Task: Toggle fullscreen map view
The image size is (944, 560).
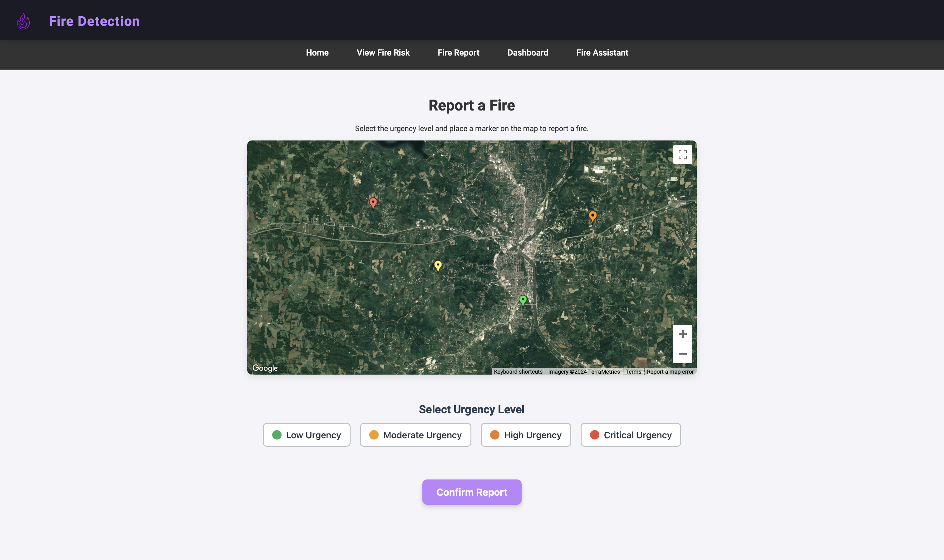Action: click(682, 154)
